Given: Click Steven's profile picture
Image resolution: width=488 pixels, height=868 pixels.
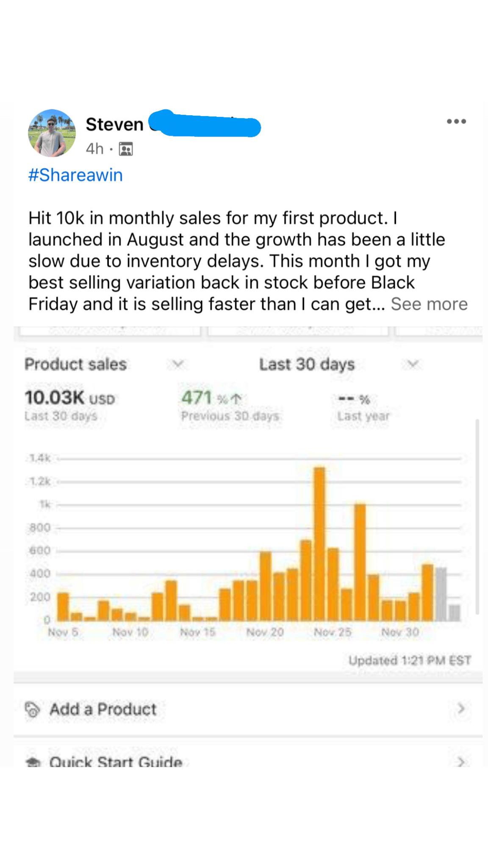Looking at the screenshot, I should tap(52, 133).
